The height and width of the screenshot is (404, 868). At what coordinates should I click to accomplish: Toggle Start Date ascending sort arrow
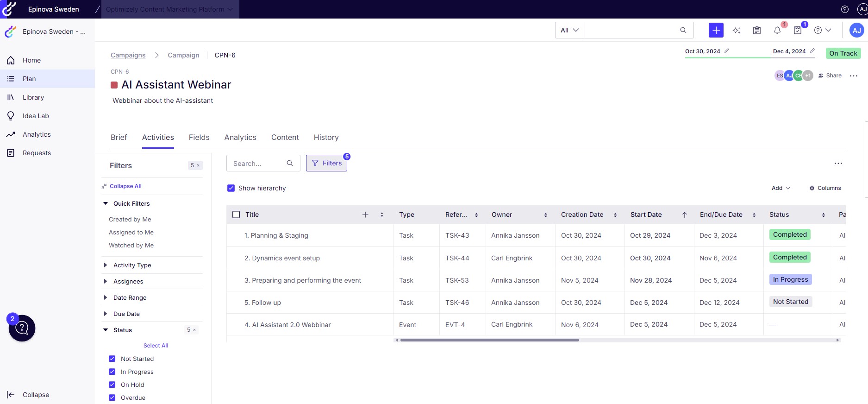click(685, 215)
